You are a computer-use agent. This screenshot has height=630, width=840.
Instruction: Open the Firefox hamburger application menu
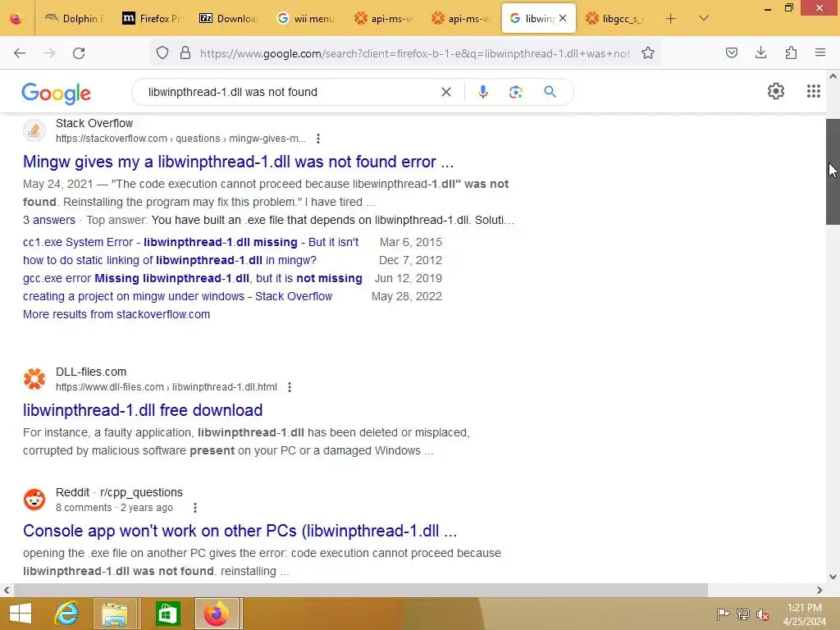pyautogui.click(x=820, y=52)
